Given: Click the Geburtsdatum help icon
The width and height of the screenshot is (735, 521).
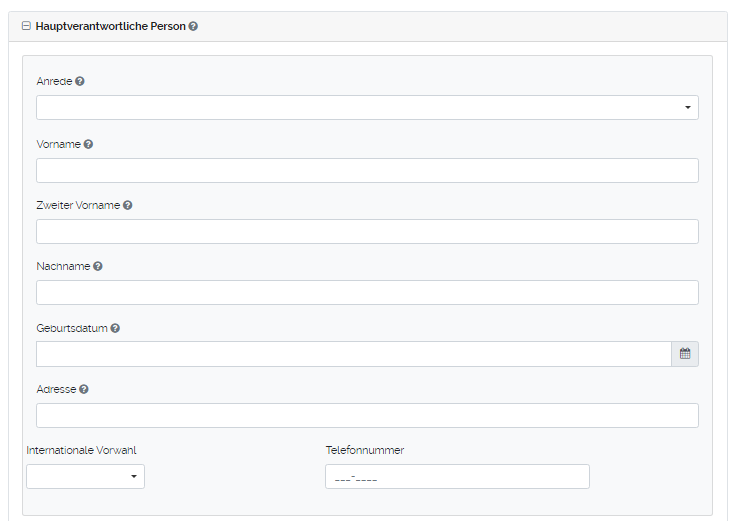Looking at the screenshot, I should 116,328.
